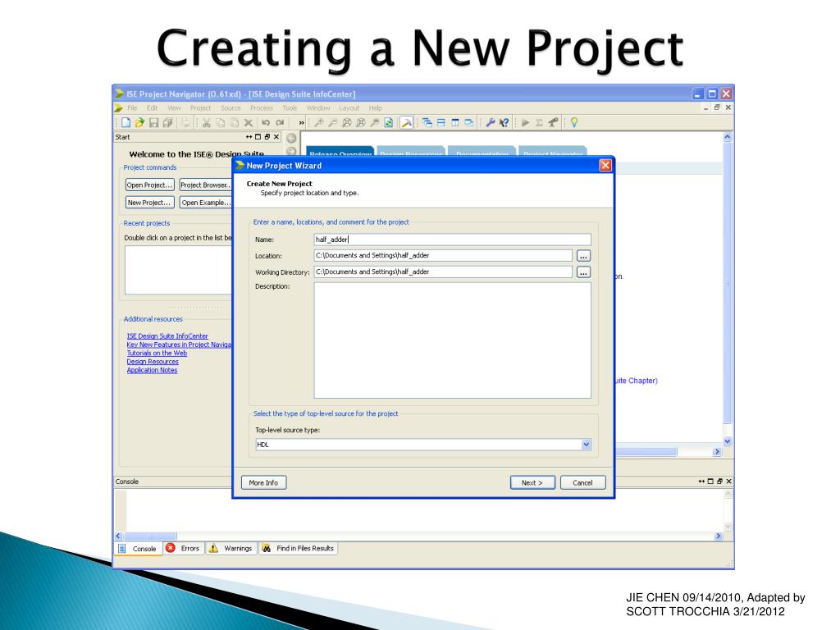Image resolution: width=840 pixels, height=630 pixels.
Task: Click the New file toolbar icon
Action: coord(126,123)
